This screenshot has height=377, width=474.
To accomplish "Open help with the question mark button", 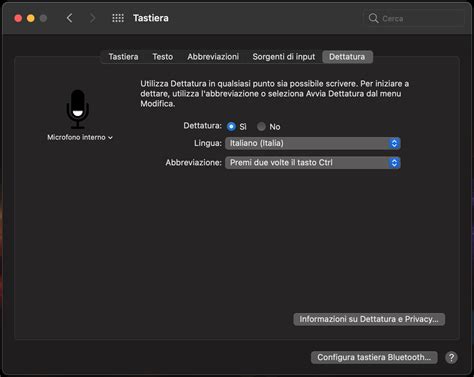I will tap(451, 357).
